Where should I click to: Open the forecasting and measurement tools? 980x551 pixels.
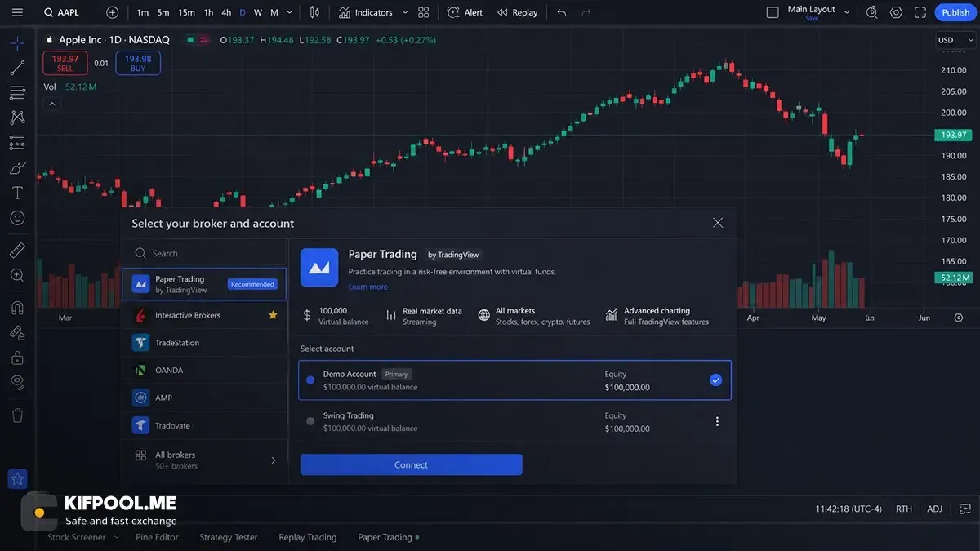[17, 143]
